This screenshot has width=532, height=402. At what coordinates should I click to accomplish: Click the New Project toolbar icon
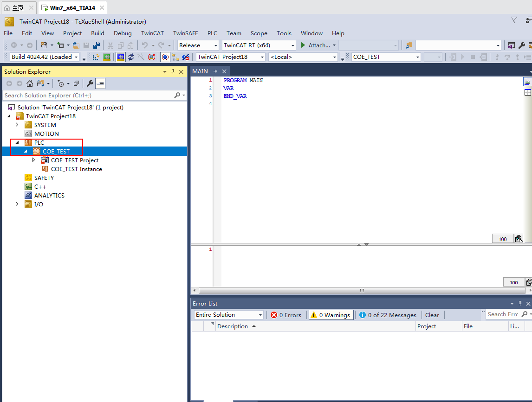(44, 45)
